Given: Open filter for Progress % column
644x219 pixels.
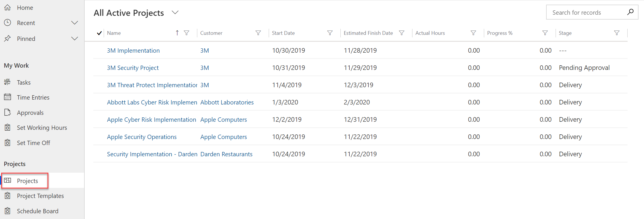Looking at the screenshot, I should [x=545, y=33].
